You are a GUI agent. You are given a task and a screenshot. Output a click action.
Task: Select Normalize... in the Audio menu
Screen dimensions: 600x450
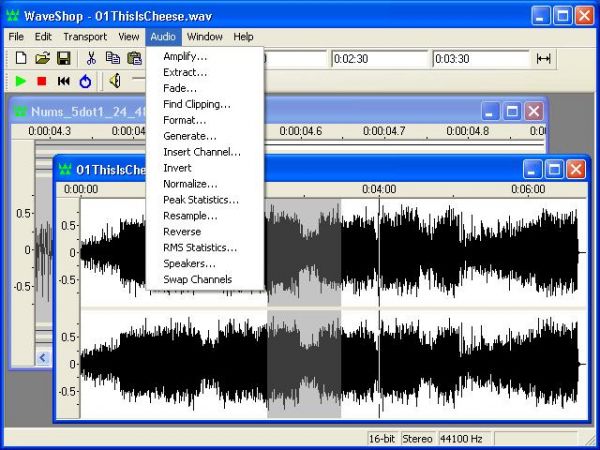click(190, 184)
